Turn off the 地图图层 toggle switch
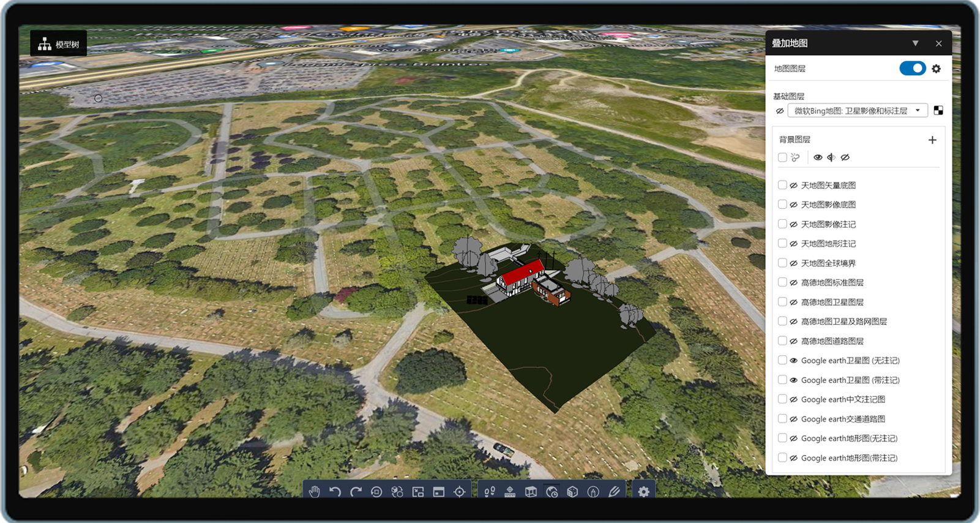The height and width of the screenshot is (523, 980). pos(912,69)
